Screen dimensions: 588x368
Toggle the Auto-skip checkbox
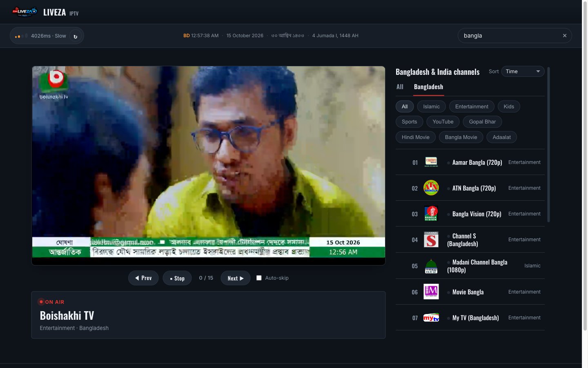click(x=259, y=278)
